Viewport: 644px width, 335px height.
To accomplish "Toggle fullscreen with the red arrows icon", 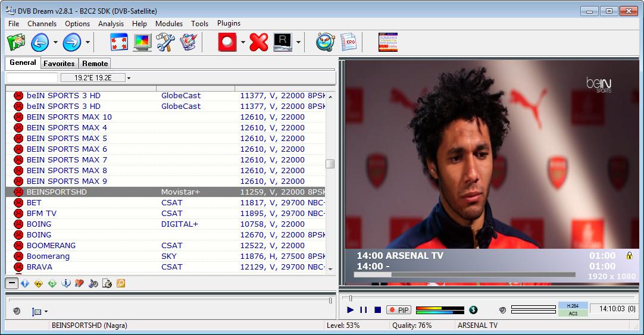I will click(118, 42).
